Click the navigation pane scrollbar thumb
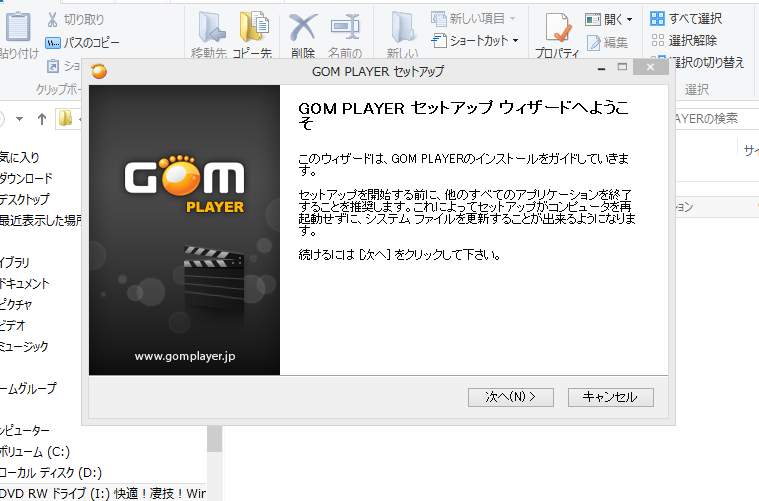The image size is (759, 501). click(x=214, y=439)
